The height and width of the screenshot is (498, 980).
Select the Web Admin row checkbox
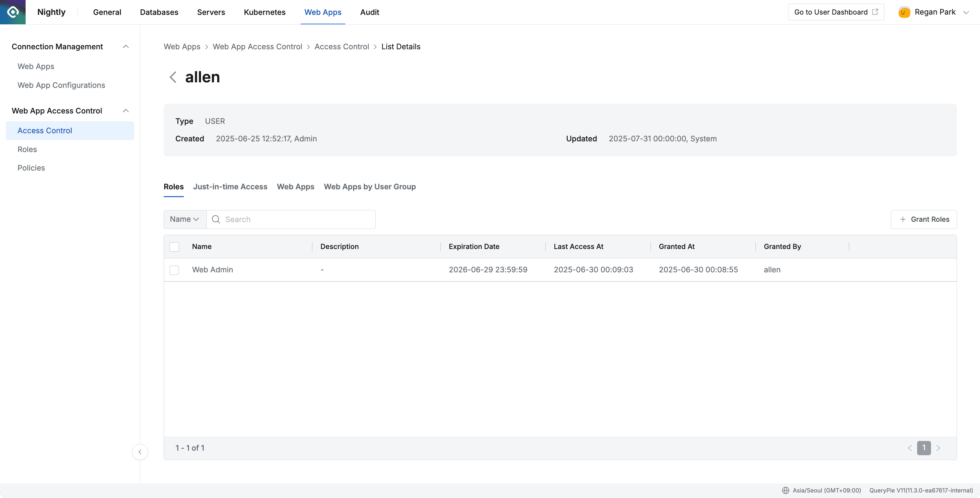pos(174,270)
